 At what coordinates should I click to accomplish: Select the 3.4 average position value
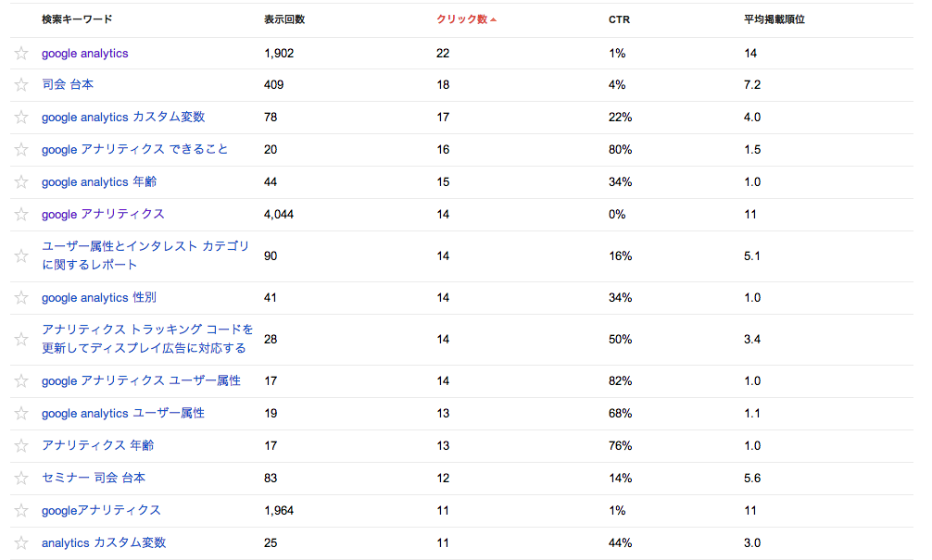[752, 339]
